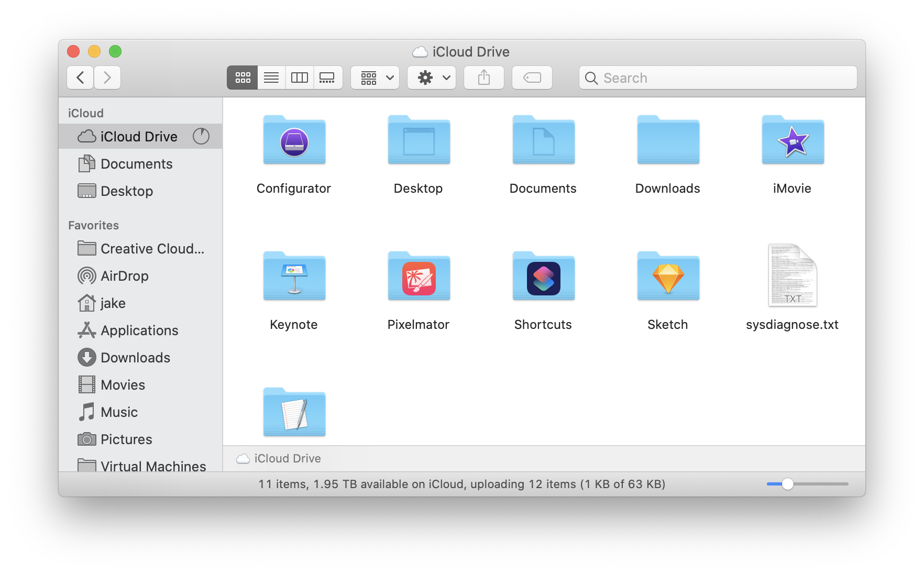Viewport: 924px width, 574px height.
Task: Open the TextEdit folder at the bottom
Action: 294,412
